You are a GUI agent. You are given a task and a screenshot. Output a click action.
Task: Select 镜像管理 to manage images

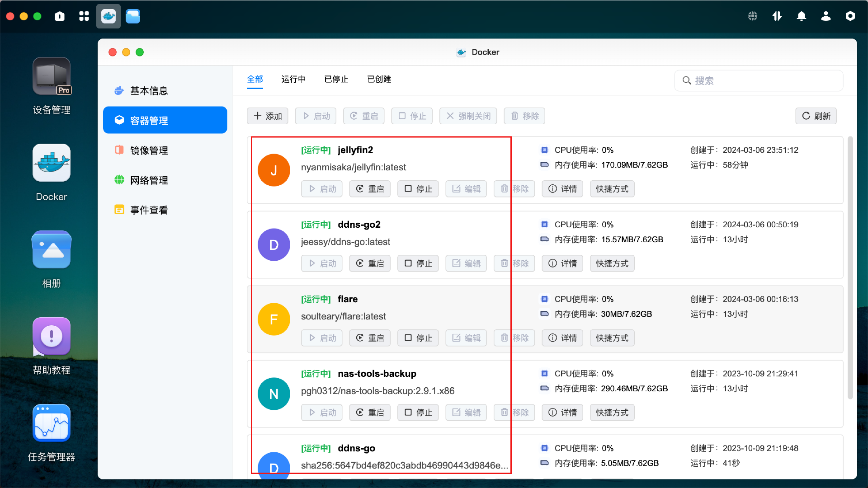click(x=149, y=150)
